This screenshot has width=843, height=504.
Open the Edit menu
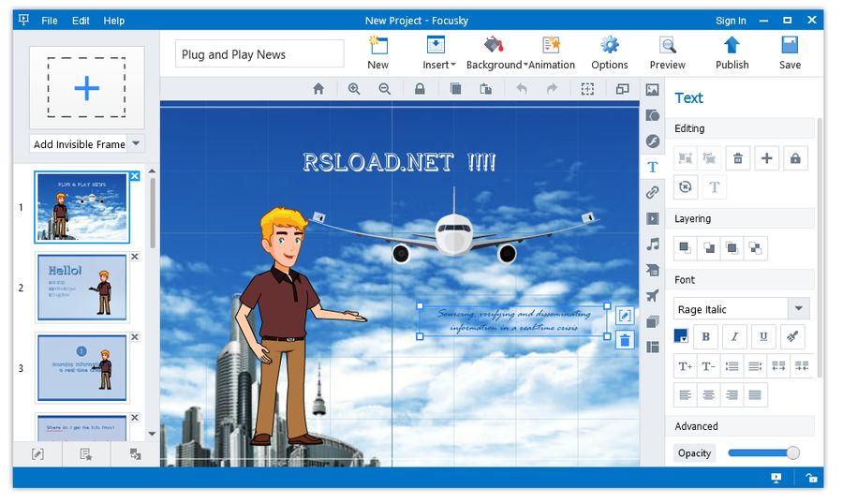(x=81, y=21)
